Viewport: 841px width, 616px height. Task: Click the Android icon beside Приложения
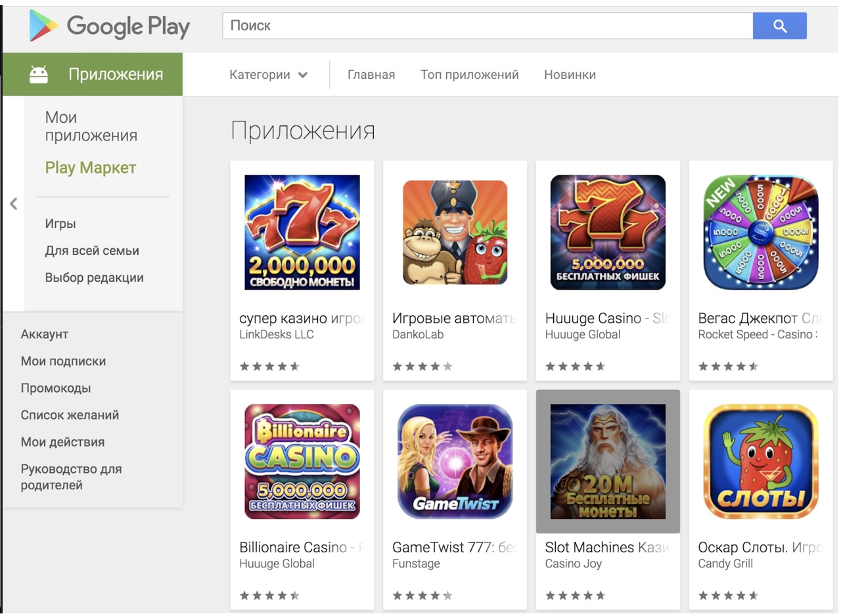[x=39, y=74]
